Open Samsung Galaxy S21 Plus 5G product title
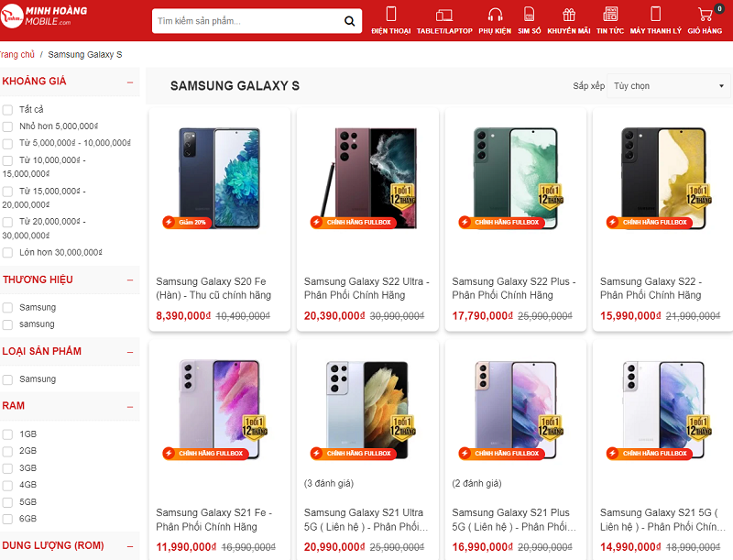The image size is (733, 560). click(514, 520)
